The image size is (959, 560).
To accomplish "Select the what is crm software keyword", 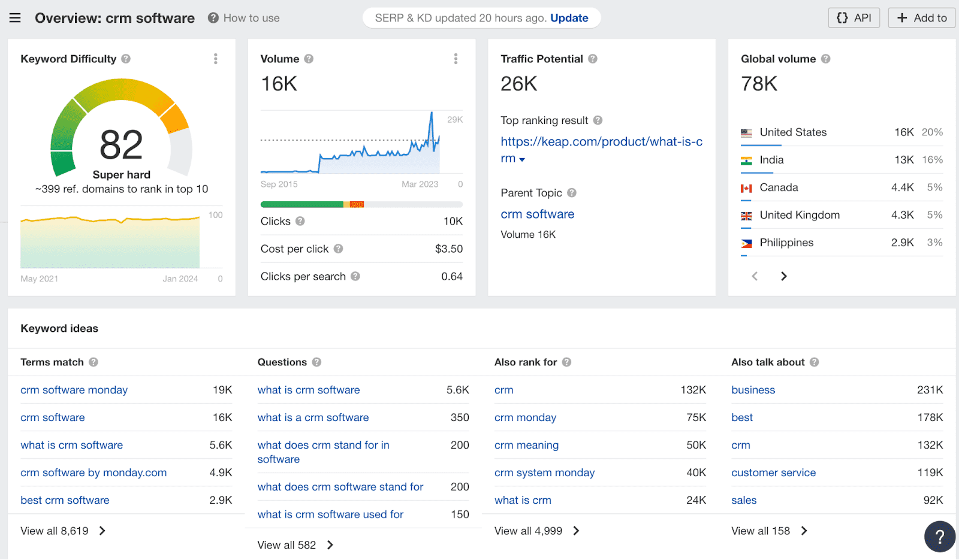I will click(x=71, y=445).
